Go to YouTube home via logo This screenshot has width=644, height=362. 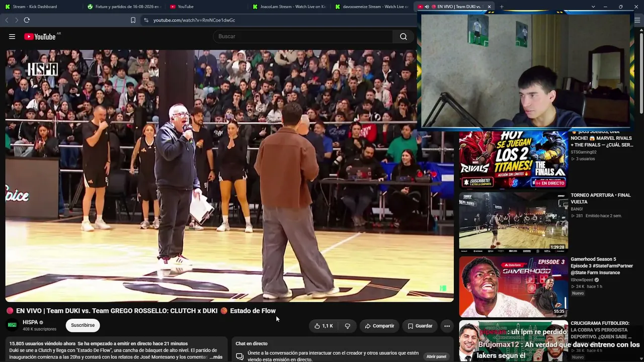pos(40,36)
